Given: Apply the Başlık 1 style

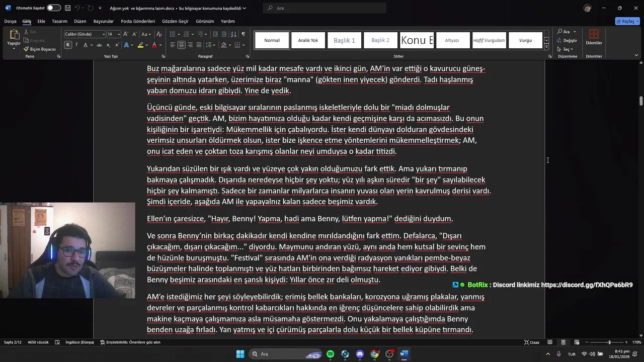Looking at the screenshot, I should tap(345, 40).
